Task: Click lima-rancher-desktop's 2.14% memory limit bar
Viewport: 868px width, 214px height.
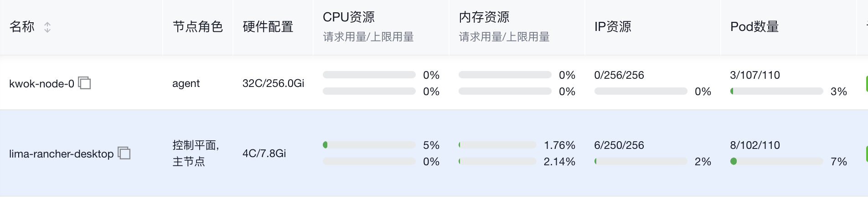Action: coord(497,161)
